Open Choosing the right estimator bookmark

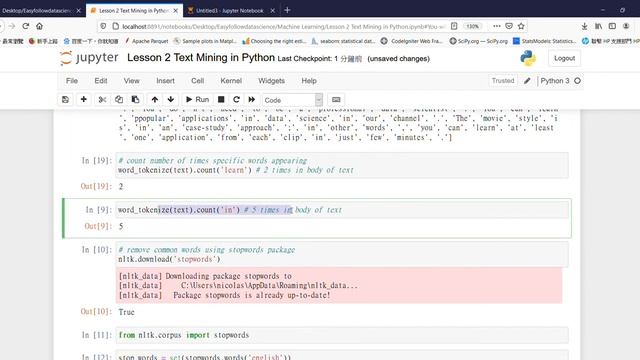tap(274, 41)
